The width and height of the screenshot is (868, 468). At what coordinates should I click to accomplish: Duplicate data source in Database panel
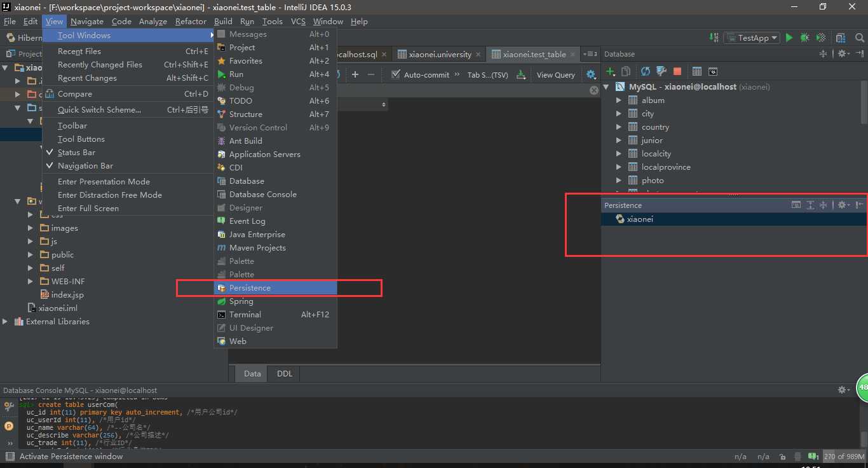(626, 72)
